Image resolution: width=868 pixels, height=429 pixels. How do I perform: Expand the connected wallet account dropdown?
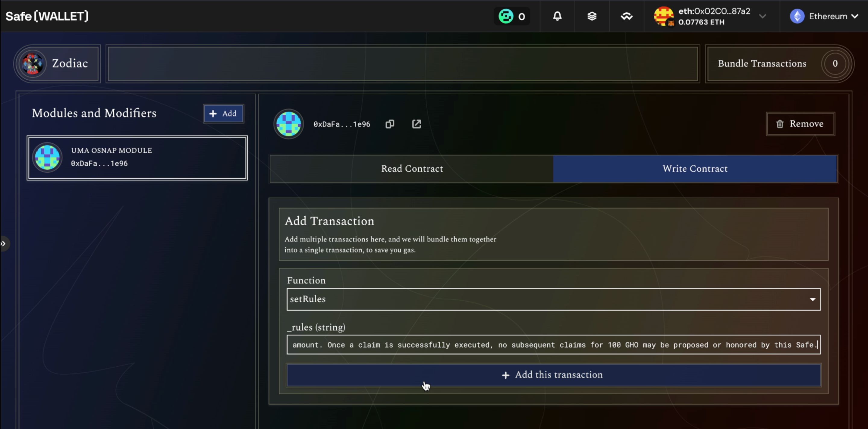pos(763,16)
